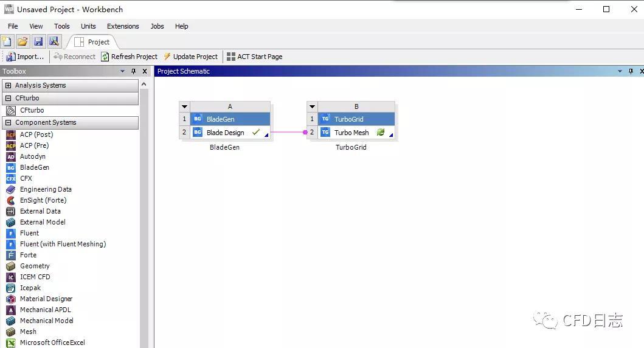Click Turbo Mesh refresh-required status icon

click(381, 132)
